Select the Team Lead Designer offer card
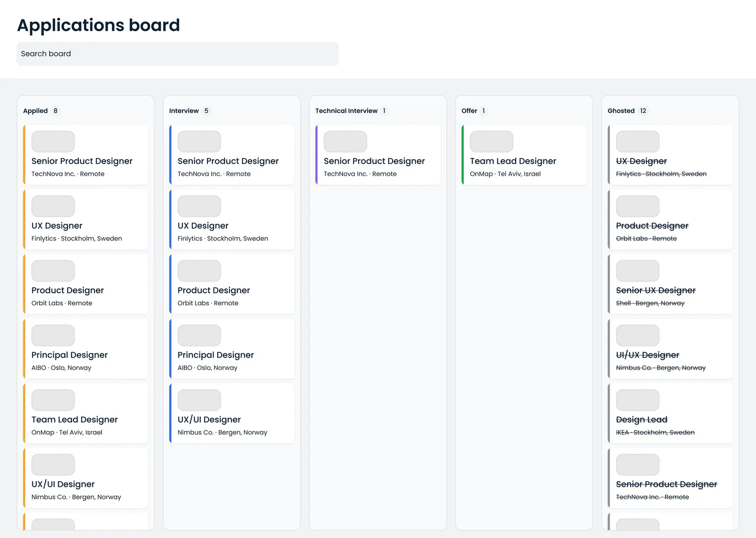The image size is (756, 538). tap(524, 155)
